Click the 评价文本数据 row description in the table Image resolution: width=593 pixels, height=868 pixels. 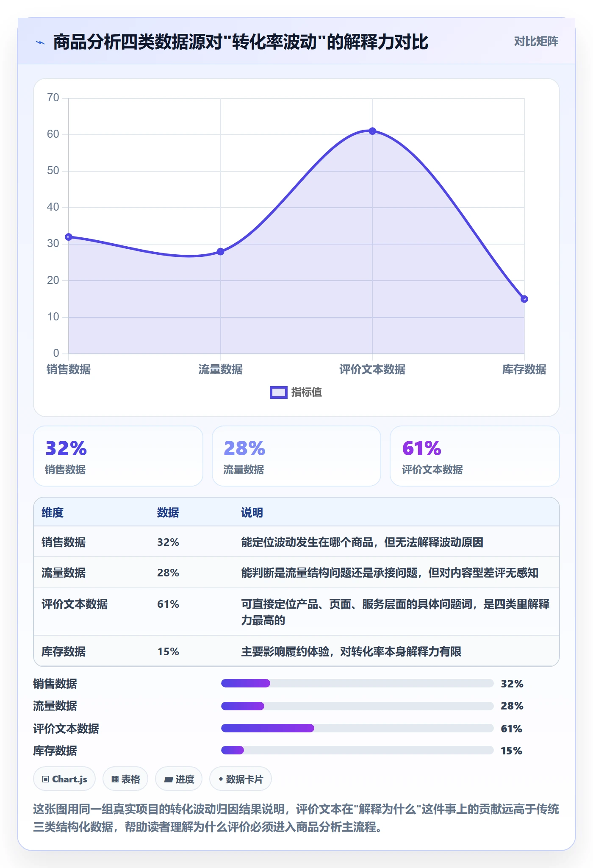coord(395,612)
